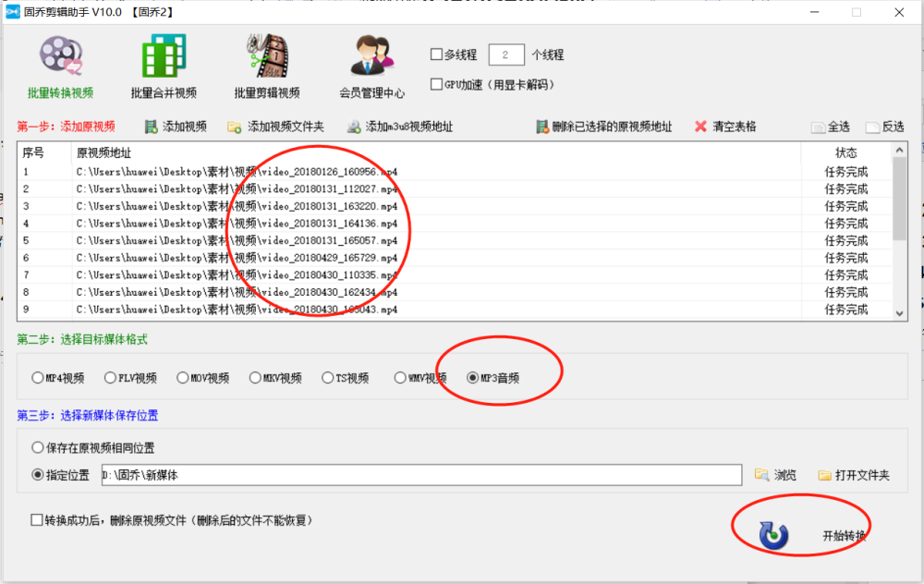
Task: Click the 全选 select all button
Action: (831, 127)
